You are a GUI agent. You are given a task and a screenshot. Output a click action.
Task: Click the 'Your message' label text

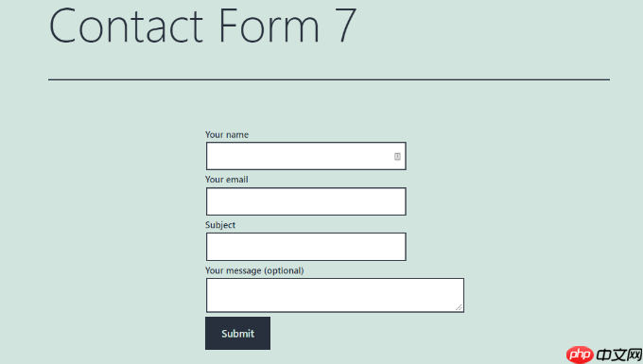tap(233, 270)
